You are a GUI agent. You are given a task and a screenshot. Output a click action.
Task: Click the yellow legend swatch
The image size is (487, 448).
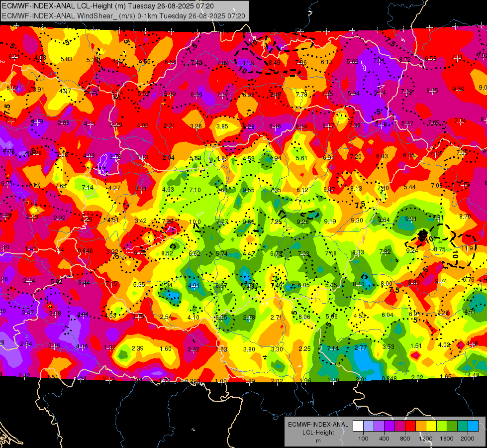431,426
